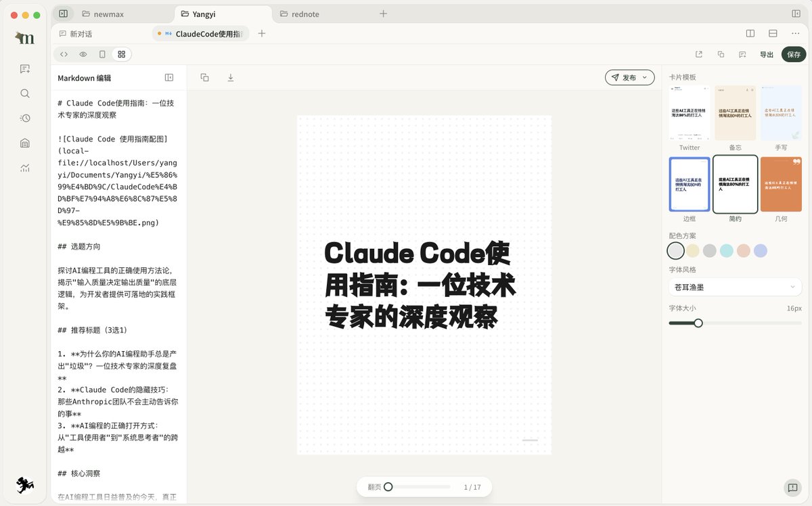Screen dimensions: 812x506
Task: Open feedback icon at bottom right
Action: tap(792, 488)
